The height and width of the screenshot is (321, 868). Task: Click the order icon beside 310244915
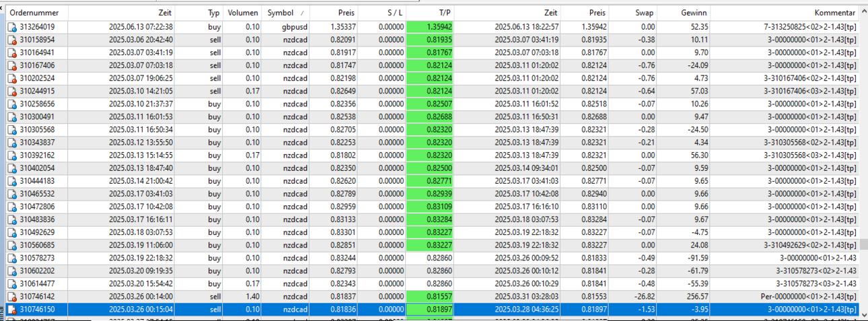click(12, 92)
